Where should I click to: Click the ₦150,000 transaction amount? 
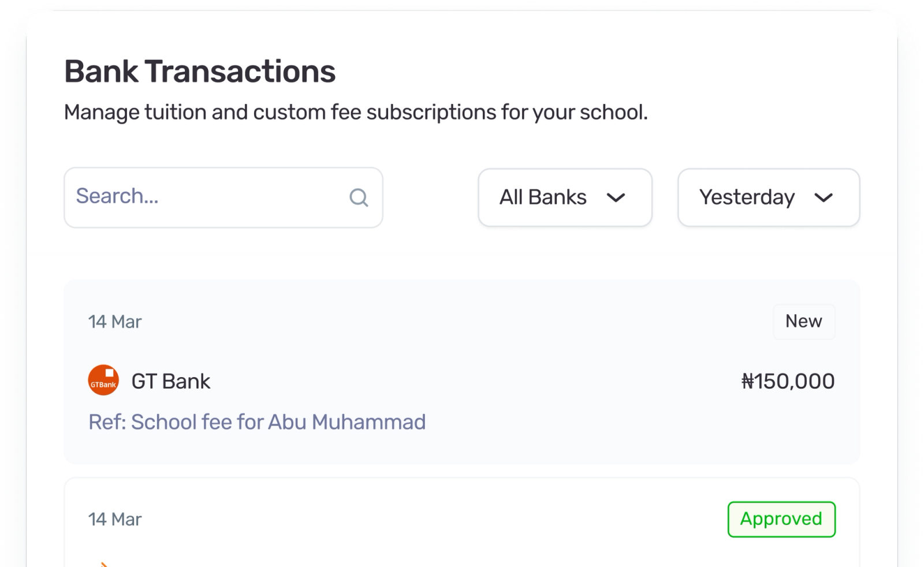[x=788, y=381]
